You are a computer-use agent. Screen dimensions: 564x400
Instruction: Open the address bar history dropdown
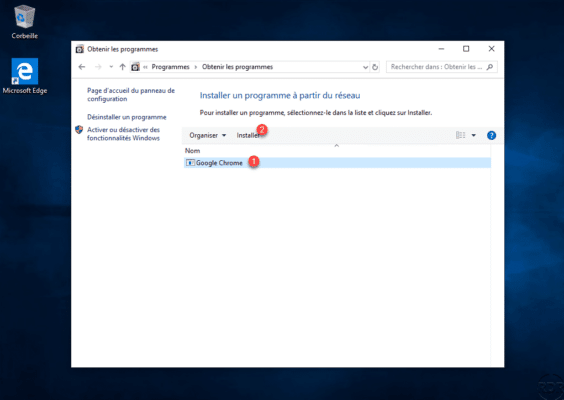pos(365,67)
